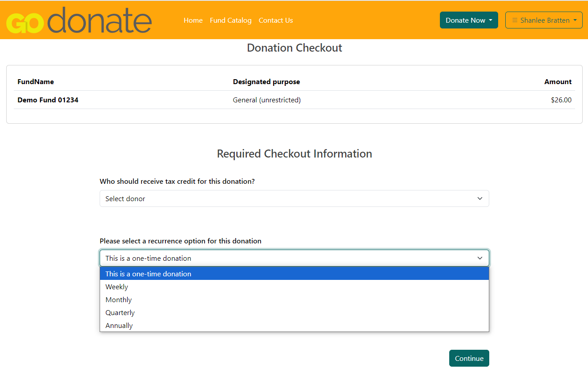The image size is (588, 372).
Task: Go to Contact Us page
Action: 276,20
